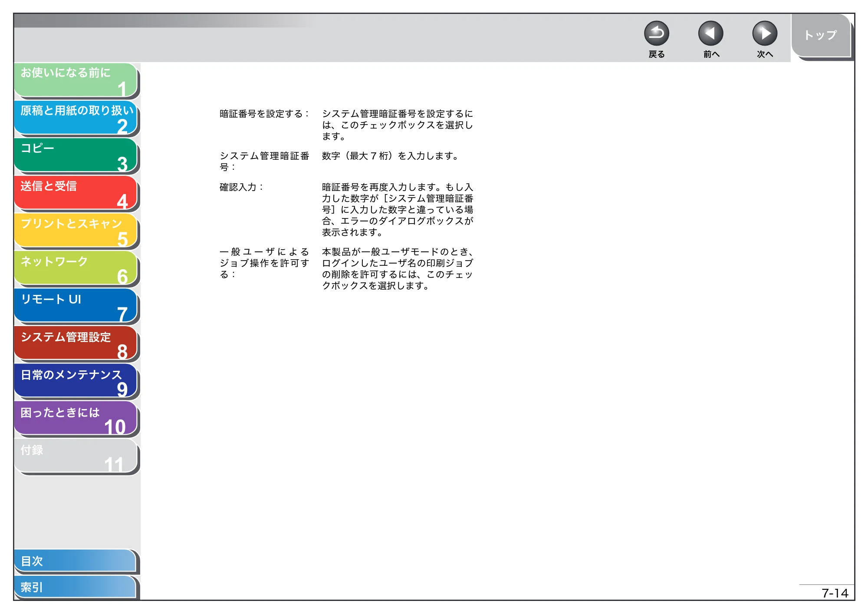Jump to chapter 9 日常のメンテナンス
Viewport: 868px width, 614px height.
[76, 381]
